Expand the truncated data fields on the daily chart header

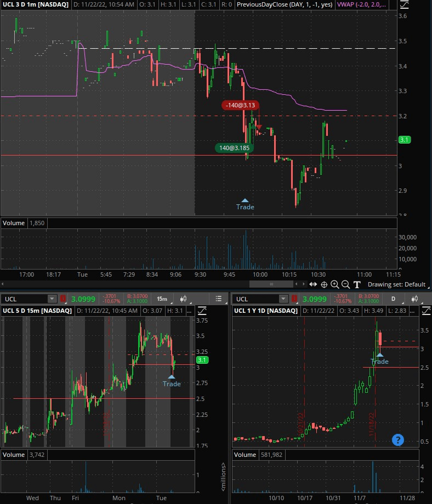point(412,311)
